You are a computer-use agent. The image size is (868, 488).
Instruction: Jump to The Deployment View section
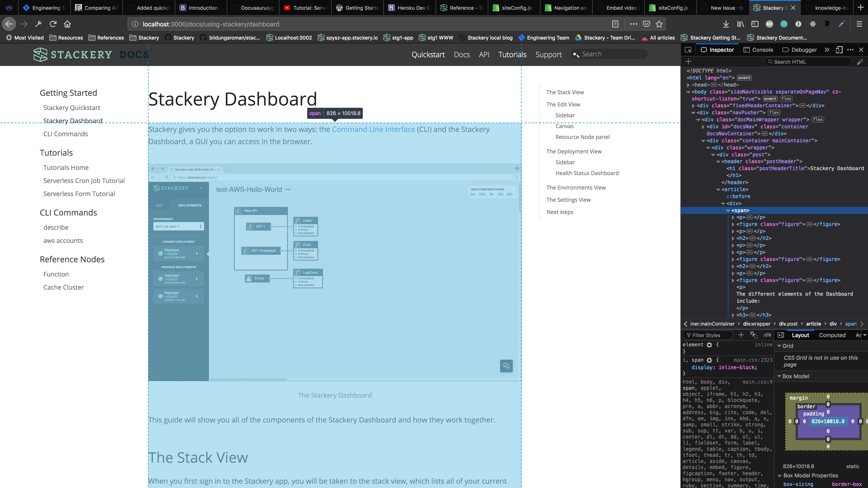coord(574,152)
